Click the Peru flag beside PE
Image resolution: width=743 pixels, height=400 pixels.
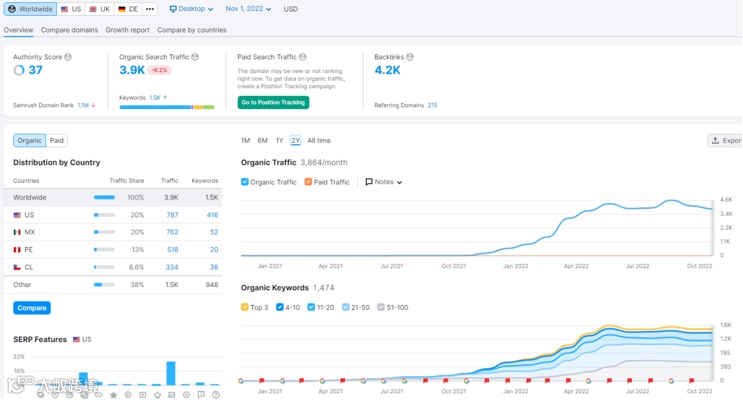pos(17,250)
